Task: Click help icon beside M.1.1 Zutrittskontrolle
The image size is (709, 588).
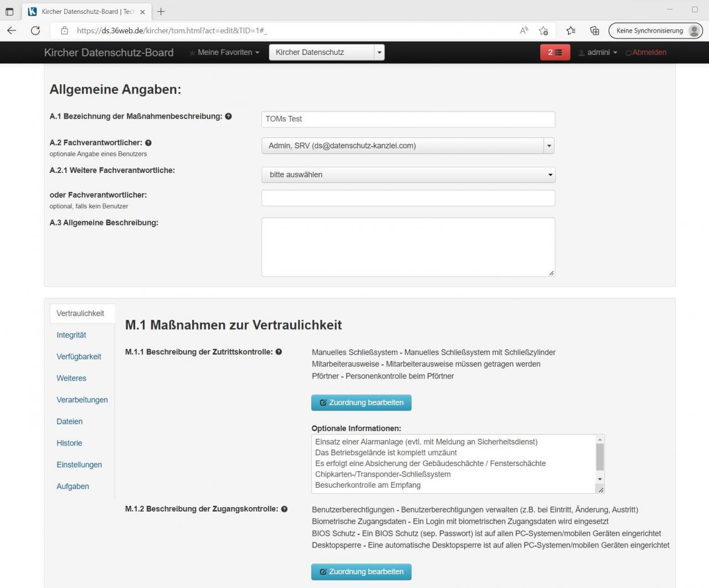Action: (279, 352)
